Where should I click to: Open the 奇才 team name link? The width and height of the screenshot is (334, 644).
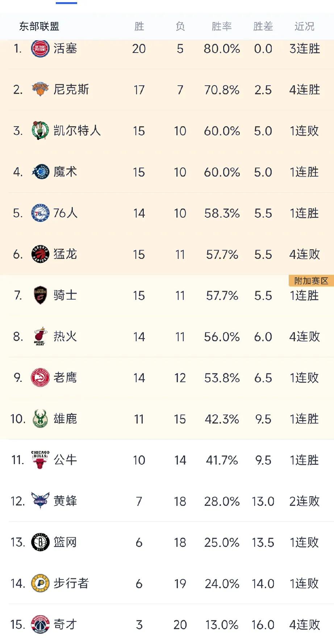[x=65, y=624]
